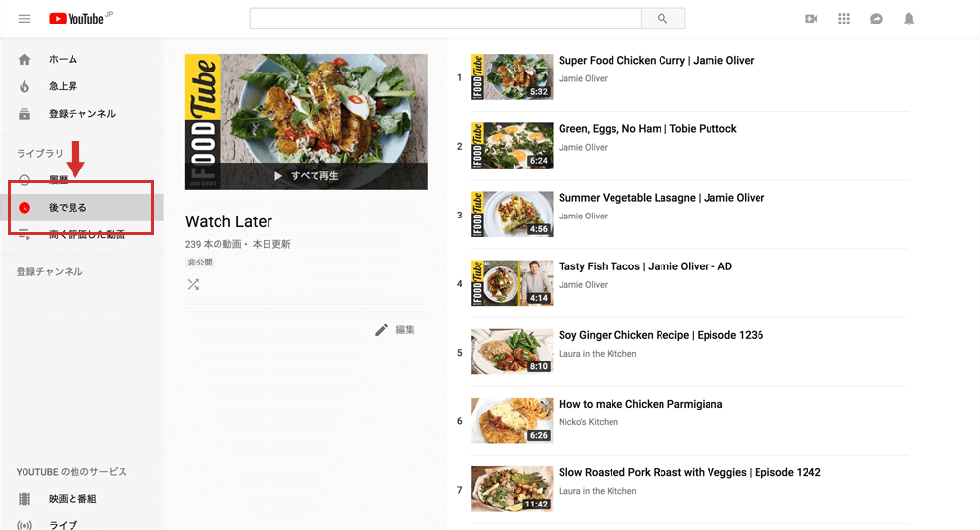Click title Soy Ginger Chicken Recipe | Episode 1236
The height and width of the screenshot is (530, 980).
(x=661, y=336)
